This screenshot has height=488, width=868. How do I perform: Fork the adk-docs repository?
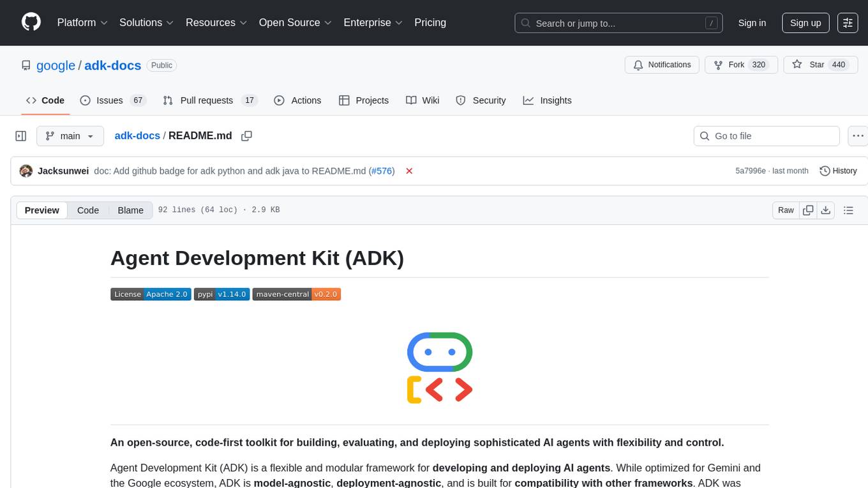pos(741,65)
